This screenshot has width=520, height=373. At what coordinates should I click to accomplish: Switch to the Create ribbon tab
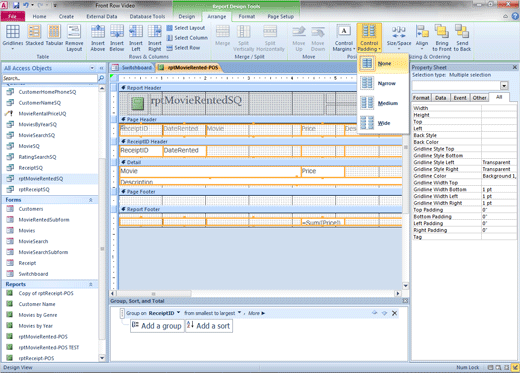tap(66, 16)
